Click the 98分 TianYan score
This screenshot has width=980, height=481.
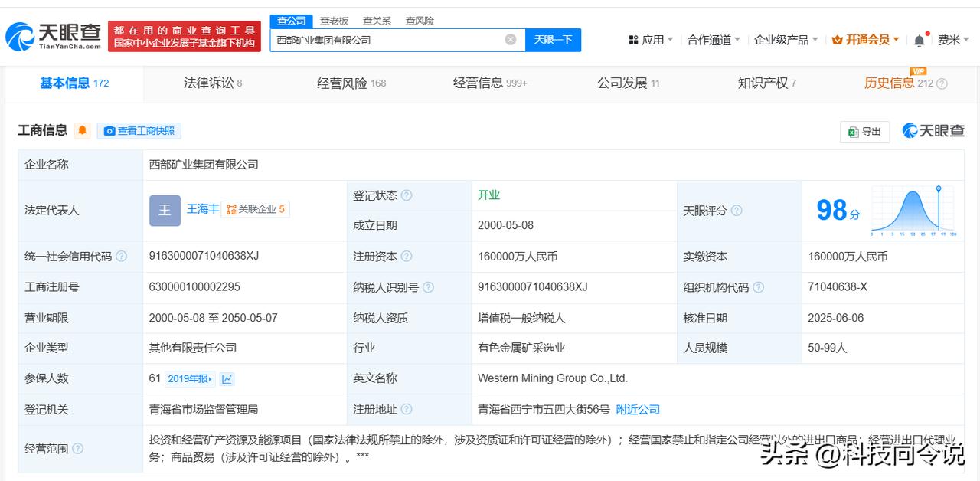pyautogui.click(x=838, y=210)
